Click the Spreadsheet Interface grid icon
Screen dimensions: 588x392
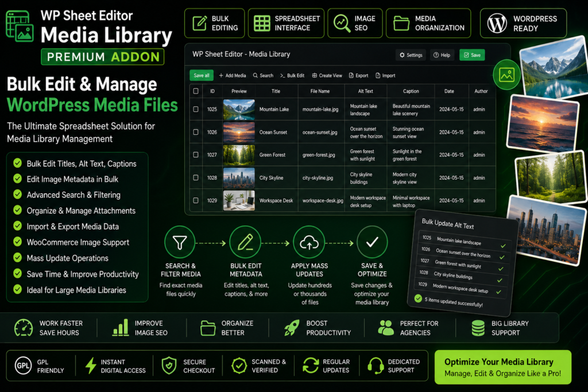(x=262, y=23)
